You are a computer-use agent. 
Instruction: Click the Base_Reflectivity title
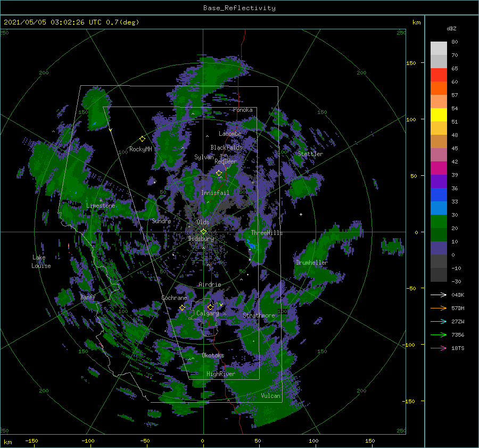(239, 8)
